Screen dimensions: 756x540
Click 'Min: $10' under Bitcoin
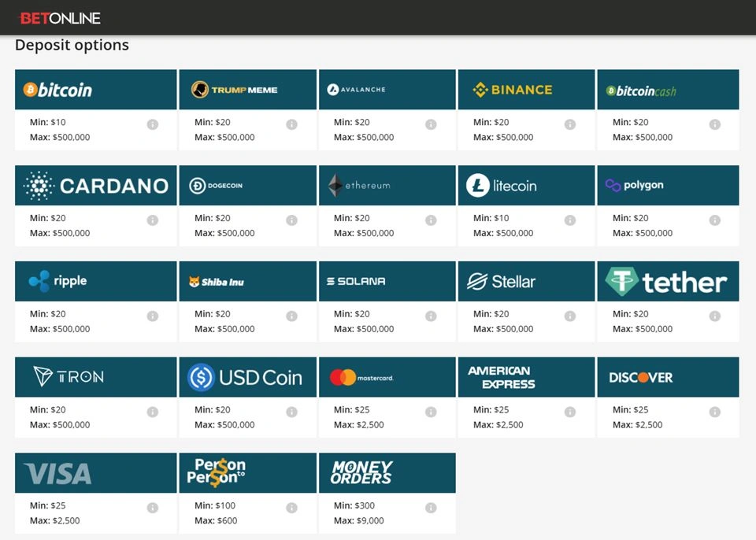tap(48, 123)
